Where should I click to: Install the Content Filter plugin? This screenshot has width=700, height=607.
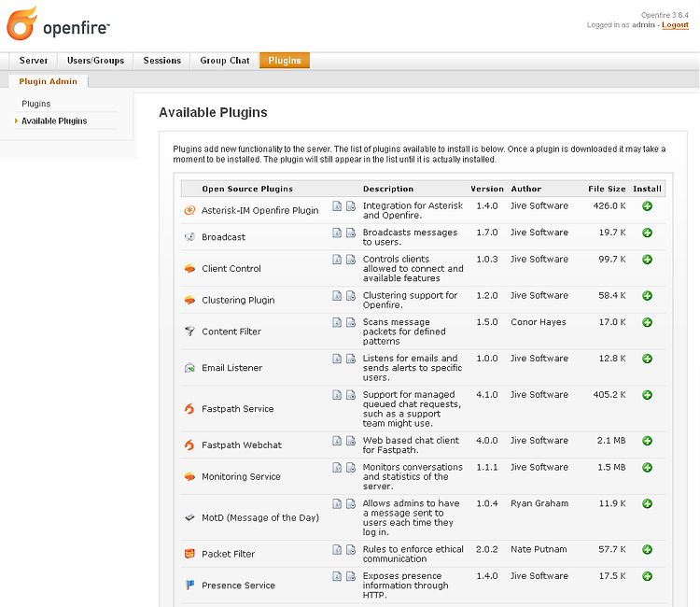647,322
